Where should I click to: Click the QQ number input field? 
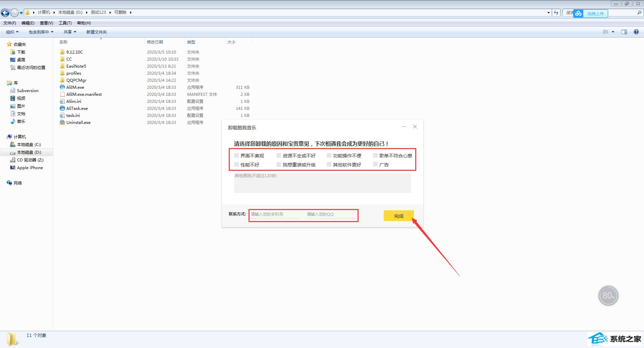(x=331, y=214)
